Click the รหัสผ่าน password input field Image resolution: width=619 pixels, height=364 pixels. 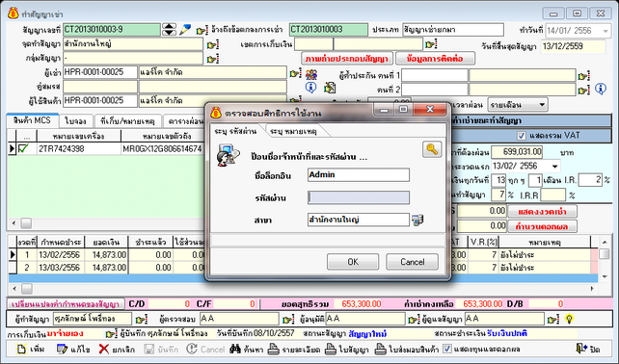(x=359, y=197)
